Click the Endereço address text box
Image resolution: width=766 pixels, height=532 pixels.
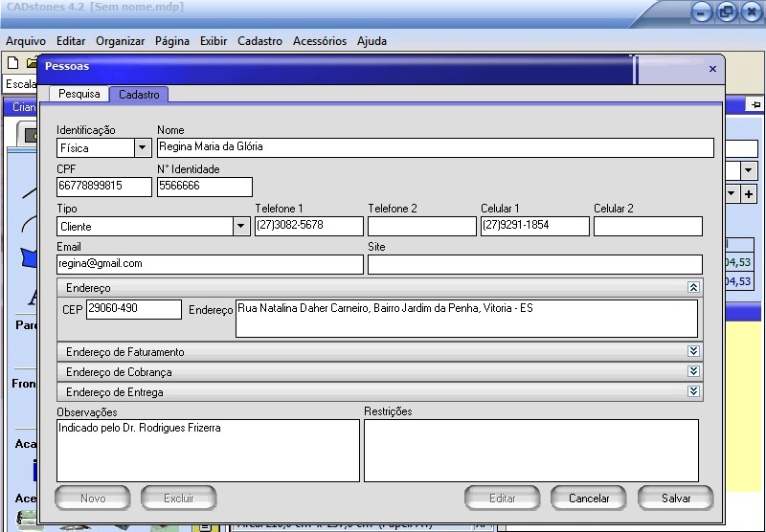pos(466,319)
